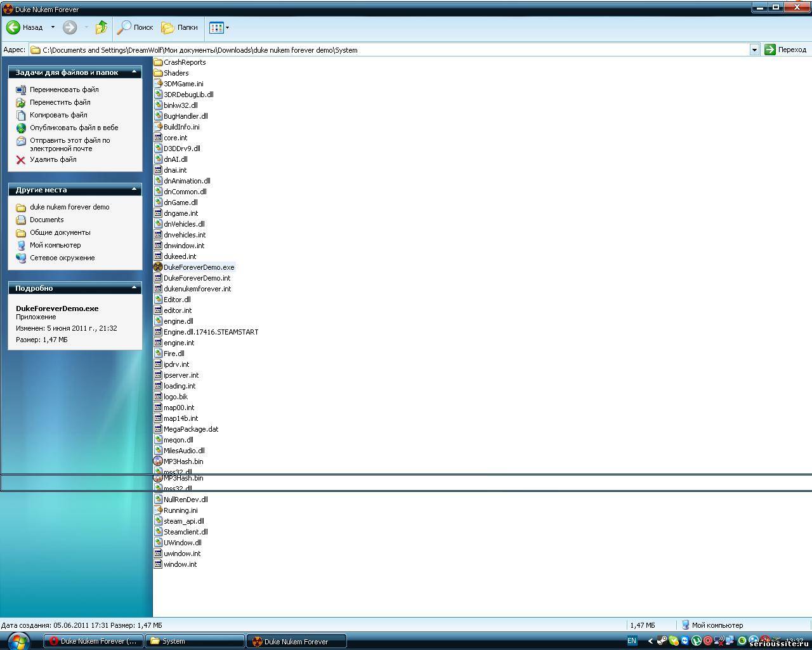Click the EN language indicator
Image resolution: width=812 pixels, height=650 pixels.
[632, 641]
